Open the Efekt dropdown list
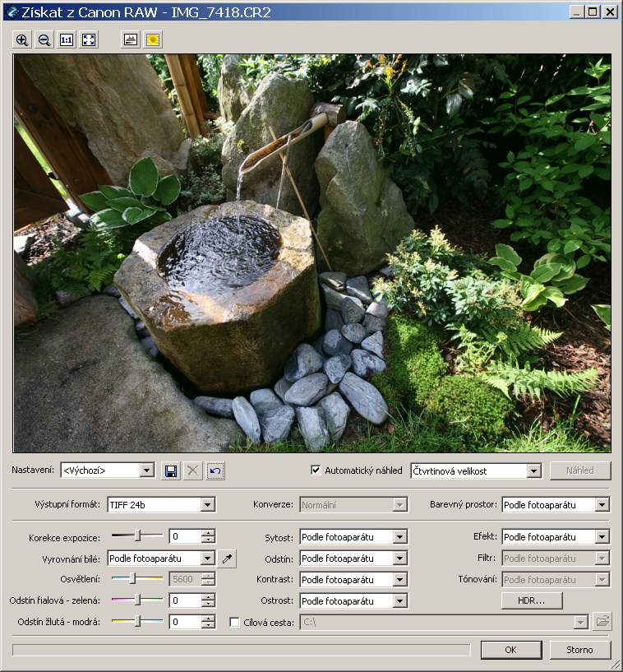This screenshot has height=672, width=623. [x=602, y=537]
